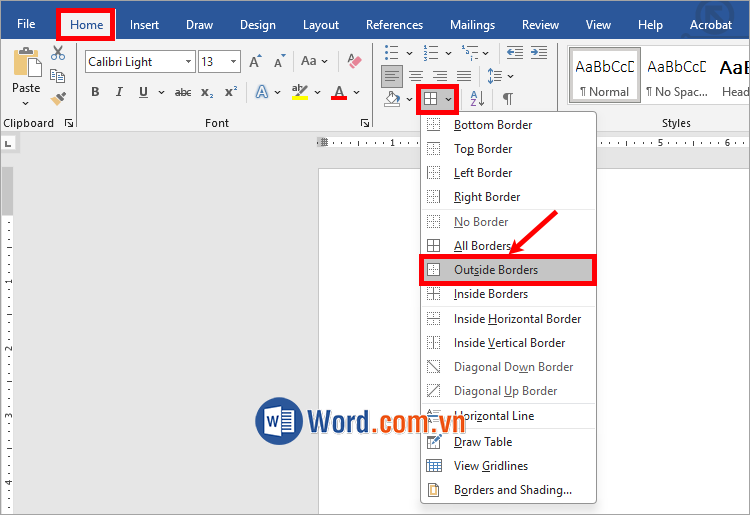Viewport: 750px width, 515px height.
Task: Click the Increase Indent icon
Action: tap(540, 52)
